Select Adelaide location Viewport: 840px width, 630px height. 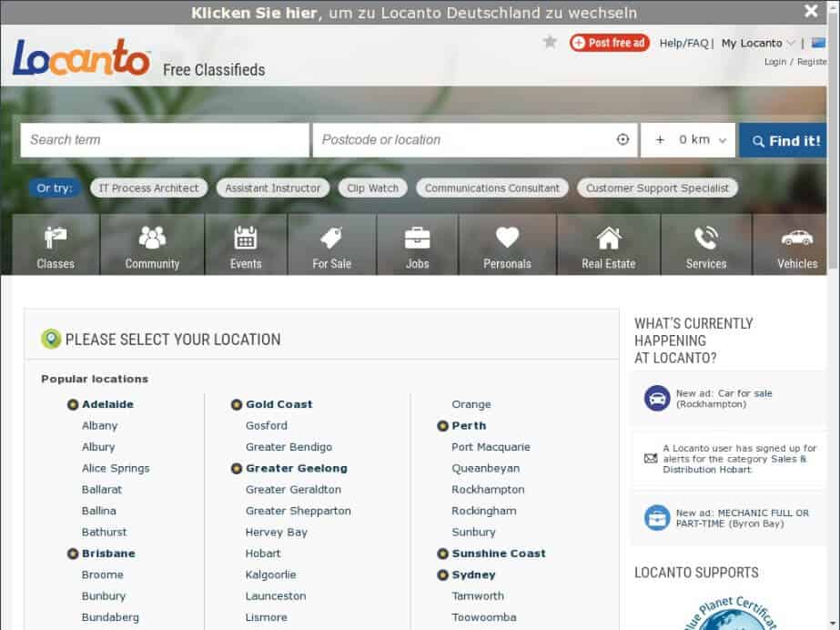(x=107, y=404)
